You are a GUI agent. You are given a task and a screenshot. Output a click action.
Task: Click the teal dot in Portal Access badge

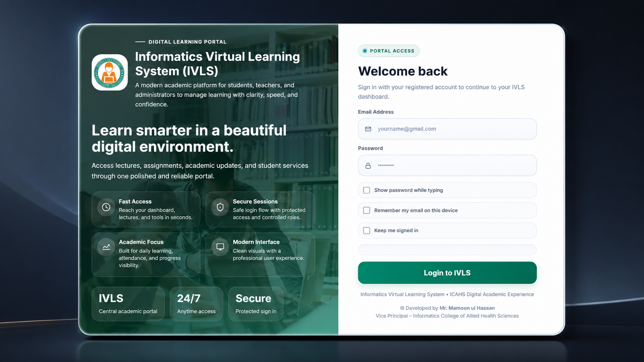[365, 51]
